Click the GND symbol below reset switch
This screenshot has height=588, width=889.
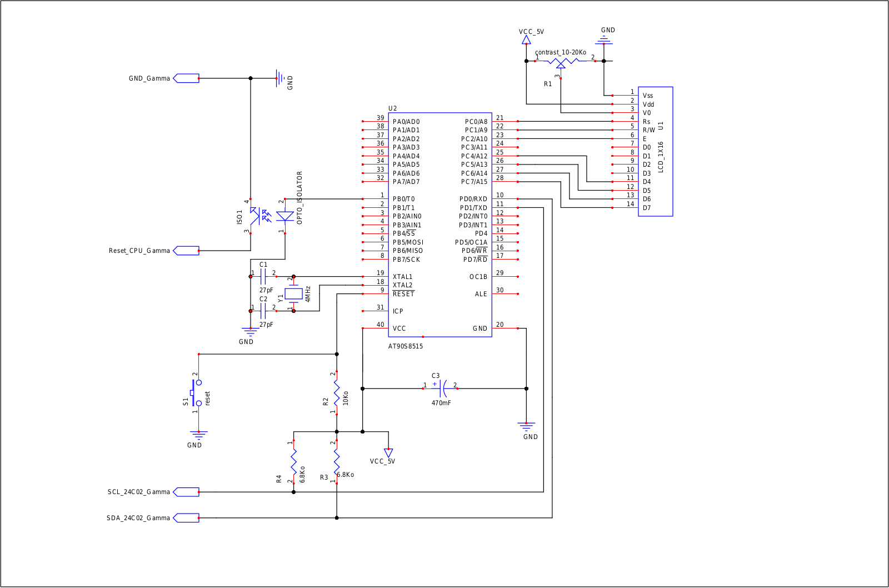[x=198, y=435]
